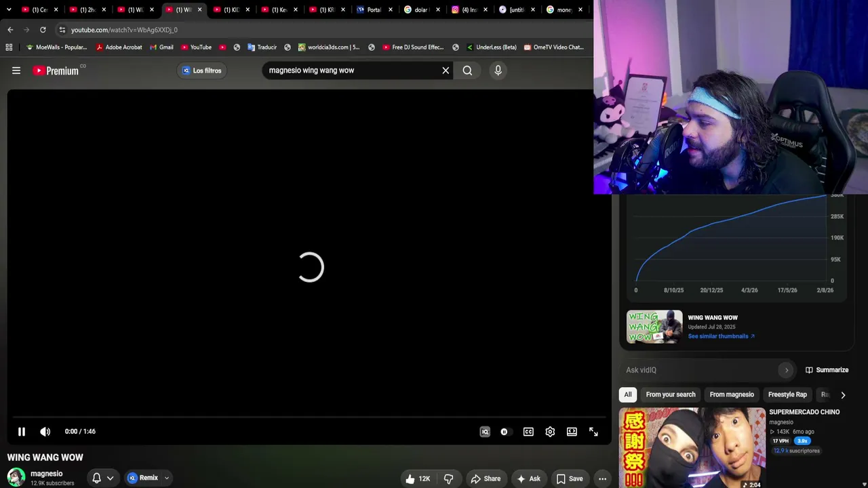Open worldcia3ds.com bookmark
This screenshot has width=868, height=488.
[x=329, y=47]
